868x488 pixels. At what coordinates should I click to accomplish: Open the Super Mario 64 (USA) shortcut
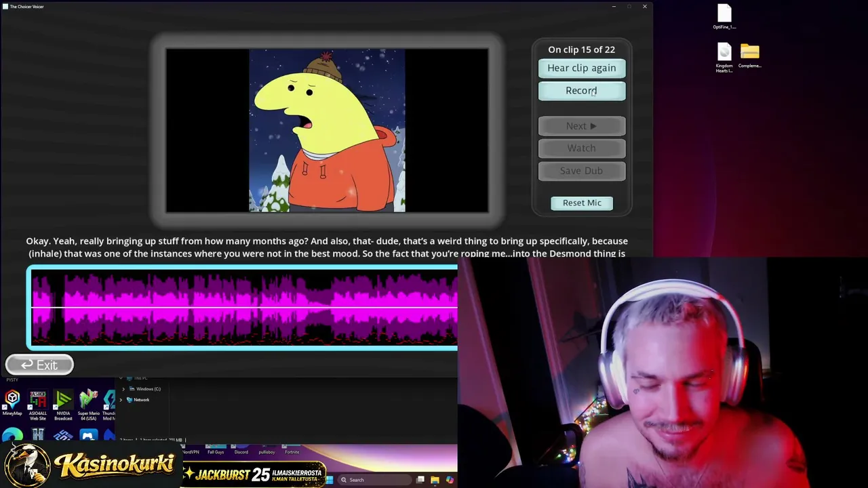88,405
